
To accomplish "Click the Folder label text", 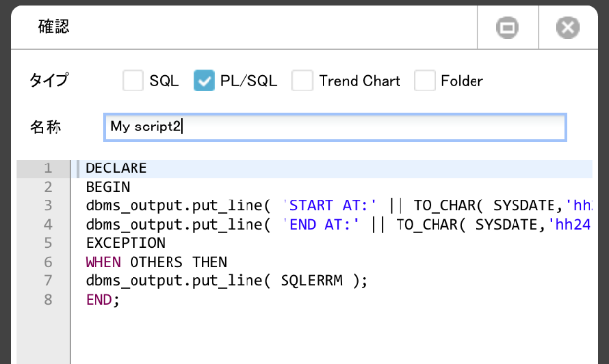I will 462,81.
